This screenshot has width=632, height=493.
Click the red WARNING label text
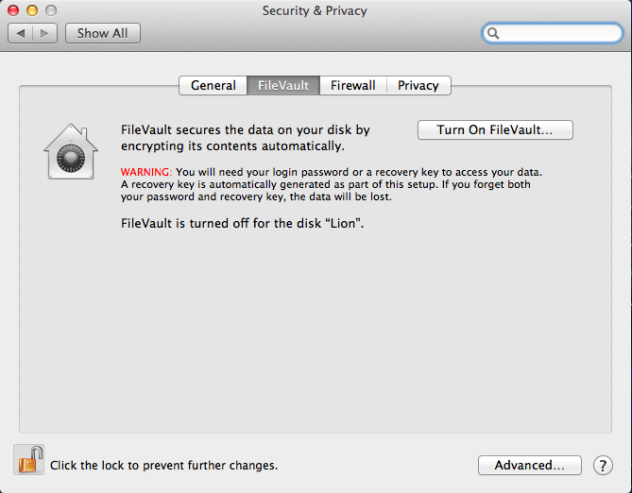click(x=146, y=172)
